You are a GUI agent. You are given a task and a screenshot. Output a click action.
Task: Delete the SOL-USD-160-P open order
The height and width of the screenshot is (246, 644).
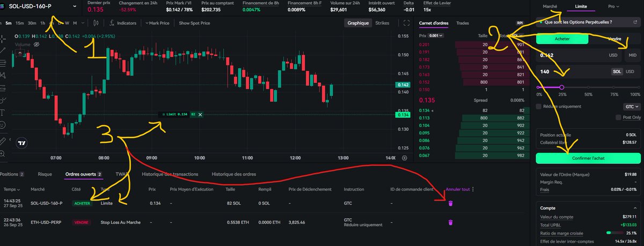(450, 204)
